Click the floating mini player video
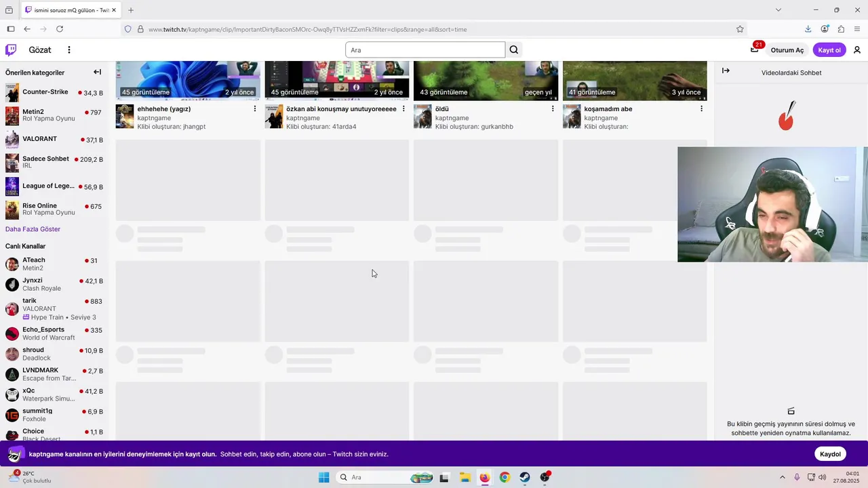The image size is (868, 488). [x=772, y=204]
